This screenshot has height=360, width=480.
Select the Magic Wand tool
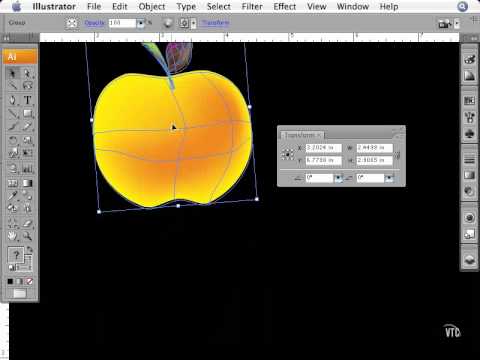pos(13,86)
